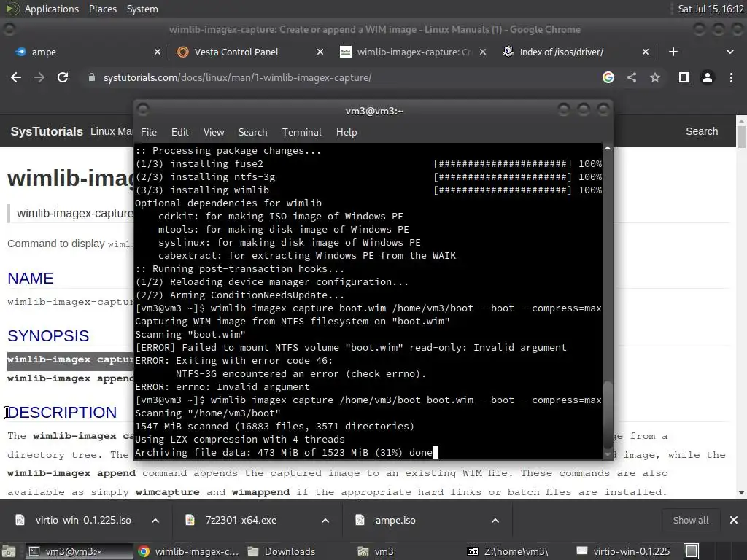Click the address bar URL
The width and height of the screenshot is (747, 560).
[x=237, y=77]
